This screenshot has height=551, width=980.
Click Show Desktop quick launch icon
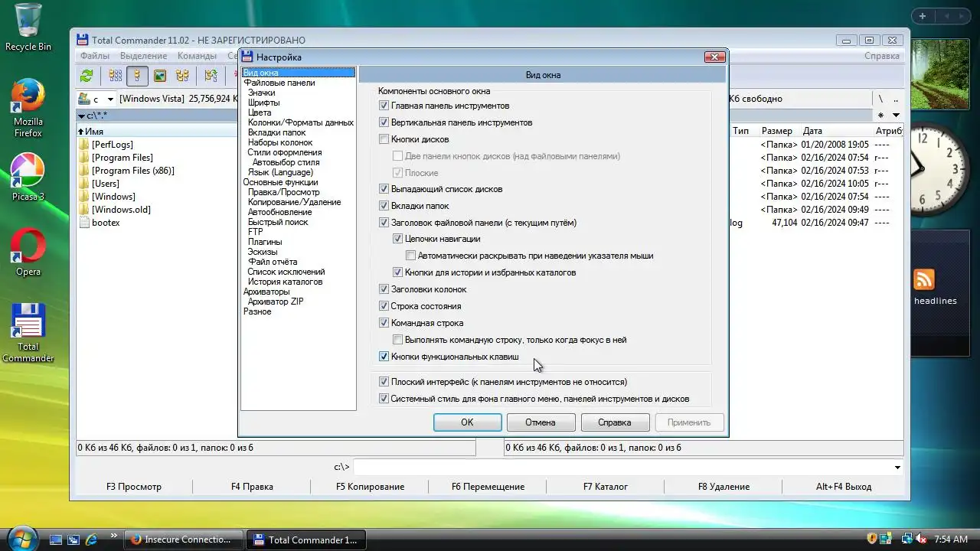(x=56, y=540)
